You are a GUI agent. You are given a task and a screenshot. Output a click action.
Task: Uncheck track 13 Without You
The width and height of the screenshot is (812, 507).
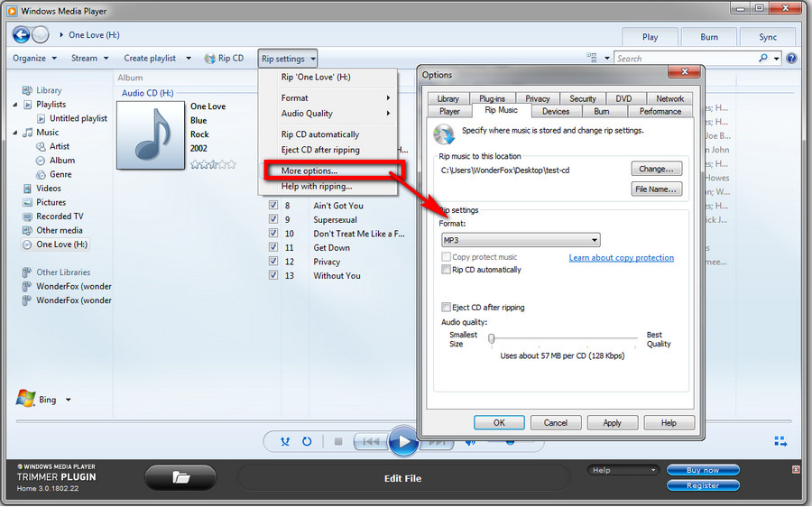point(272,275)
